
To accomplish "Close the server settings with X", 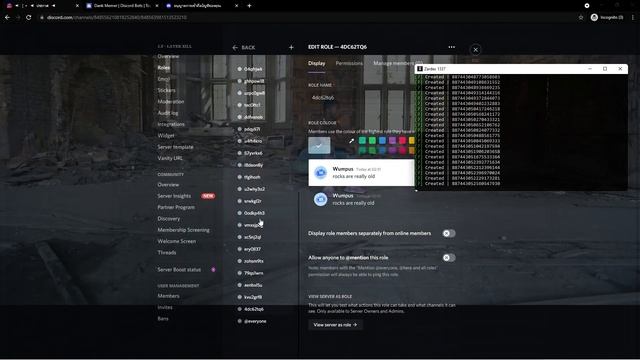I will click(x=476, y=50).
